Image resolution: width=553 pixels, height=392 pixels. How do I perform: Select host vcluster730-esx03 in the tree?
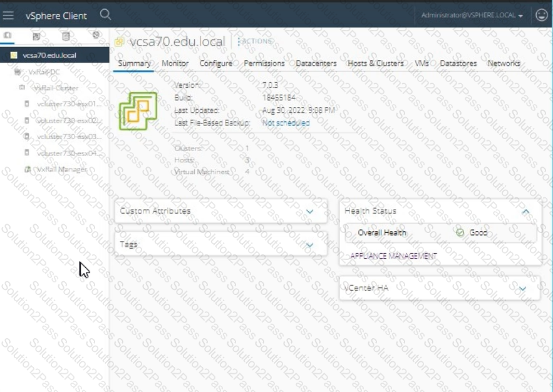(x=69, y=137)
